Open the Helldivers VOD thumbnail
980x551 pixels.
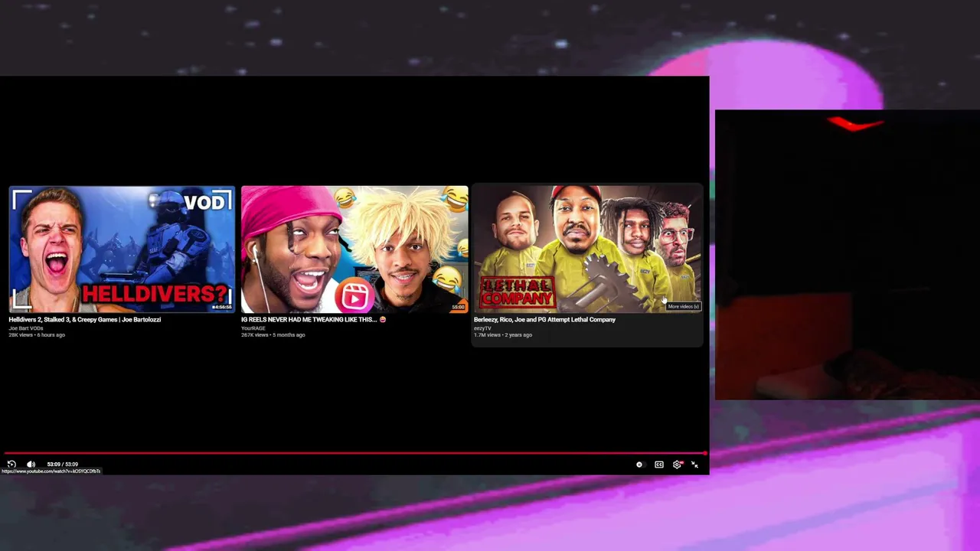click(x=122, y=249)
